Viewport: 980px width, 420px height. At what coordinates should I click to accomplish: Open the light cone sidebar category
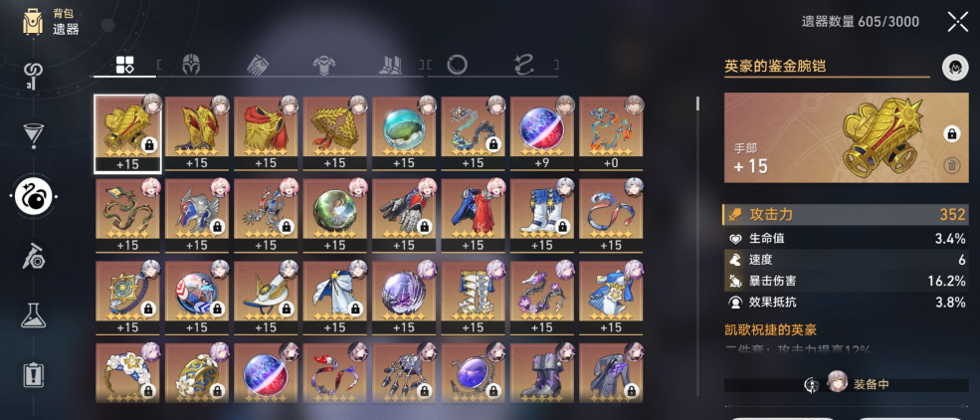pyautogui.click(x=33, y=135)
